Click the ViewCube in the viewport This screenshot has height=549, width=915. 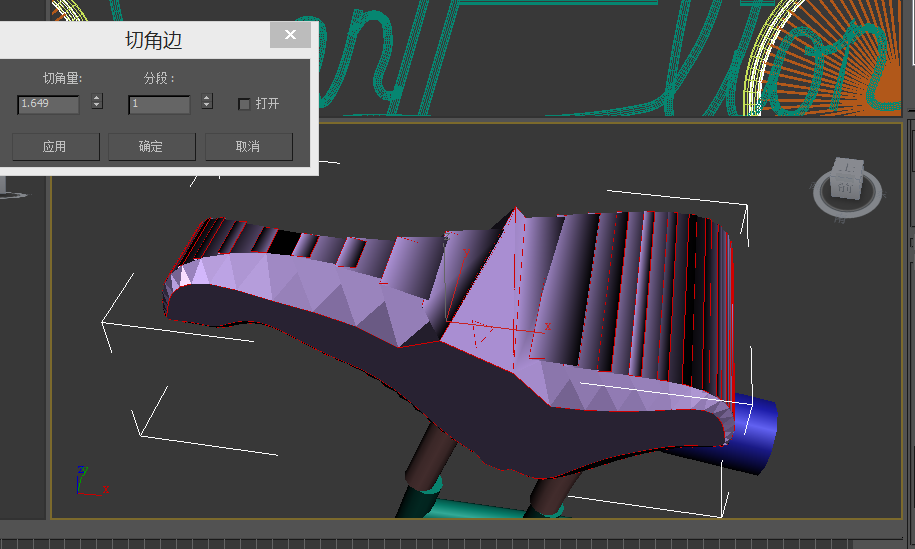(x=847, y=178)
